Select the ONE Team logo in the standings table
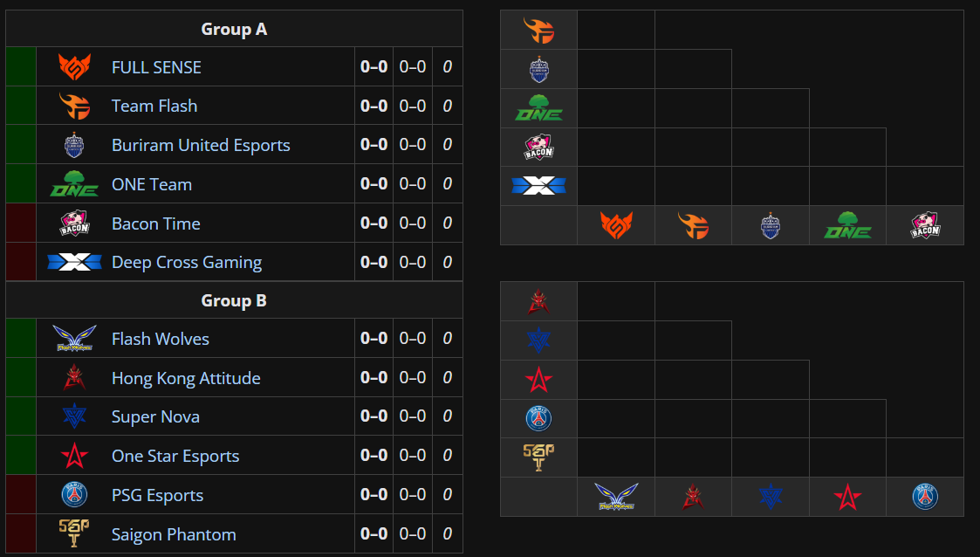980x557 pixels. [74, 184]
